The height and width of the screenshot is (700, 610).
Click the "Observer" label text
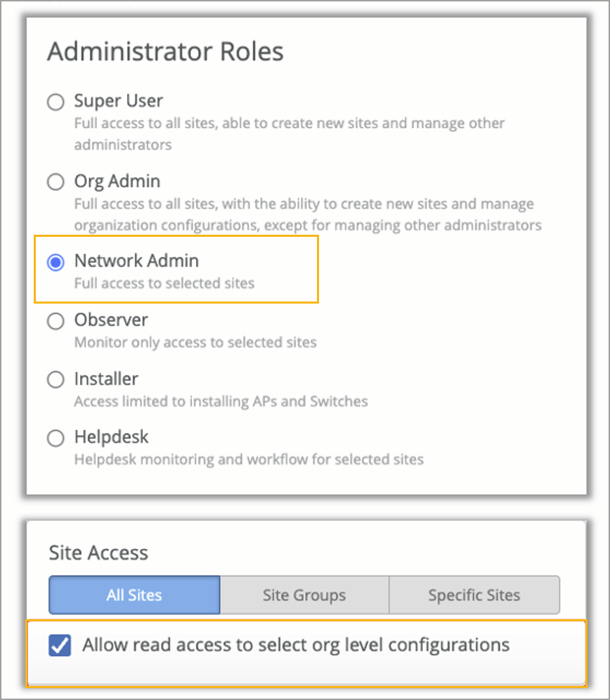click(x=111, y=320)
